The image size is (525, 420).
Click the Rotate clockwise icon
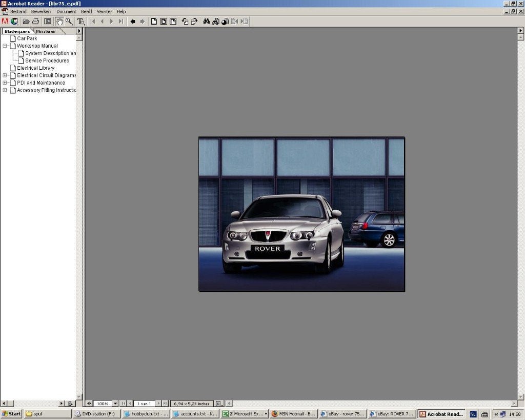click(x=194, y=22)
